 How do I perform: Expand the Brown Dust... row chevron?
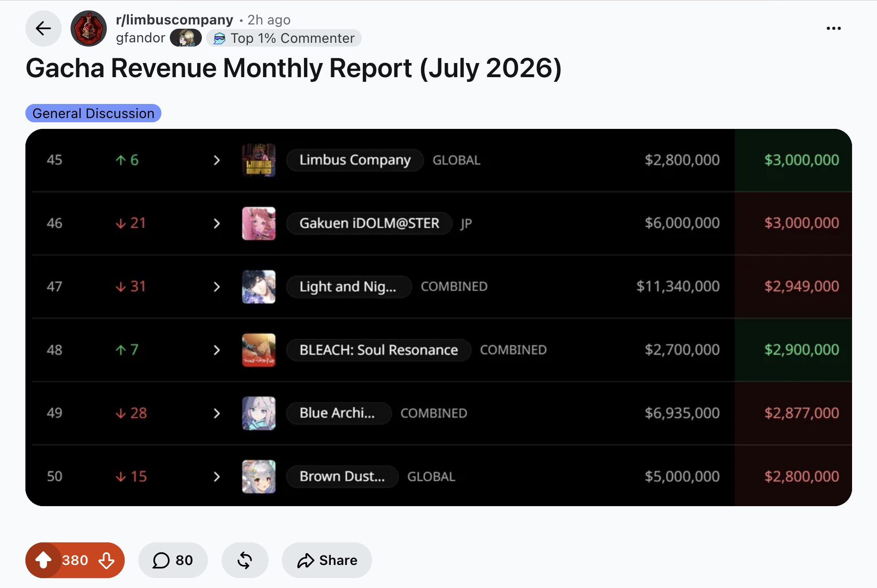tap(216, 477)
